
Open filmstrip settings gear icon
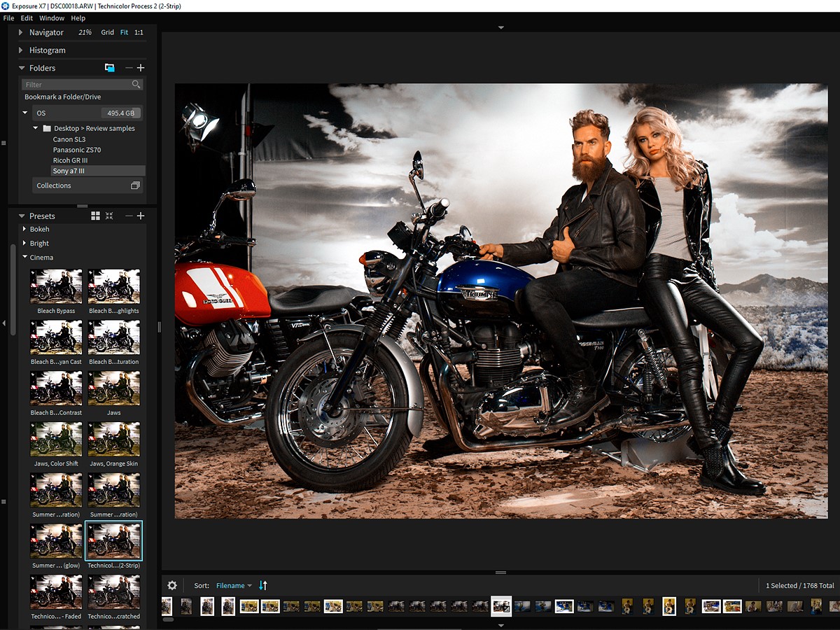[x=172, y=585]
